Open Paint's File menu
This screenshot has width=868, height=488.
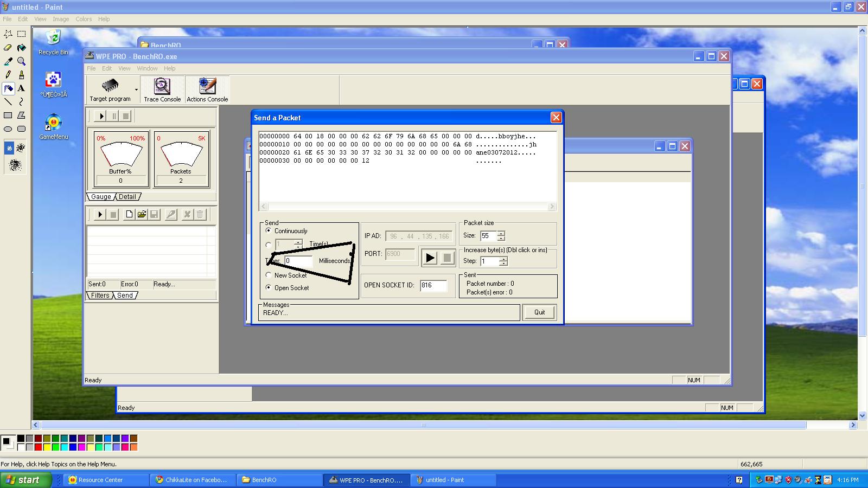(7, 19)
